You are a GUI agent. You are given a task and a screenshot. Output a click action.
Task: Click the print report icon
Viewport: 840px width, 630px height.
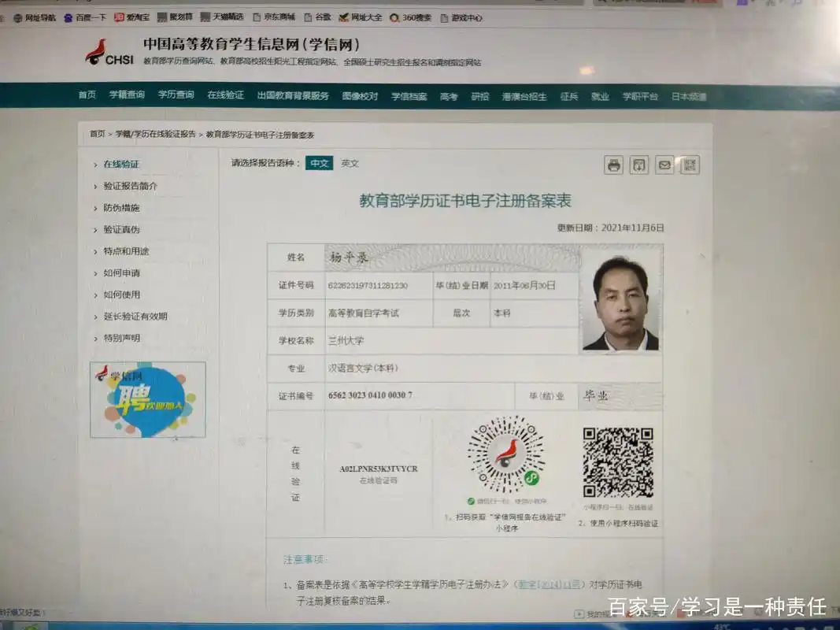pos(612,165)
